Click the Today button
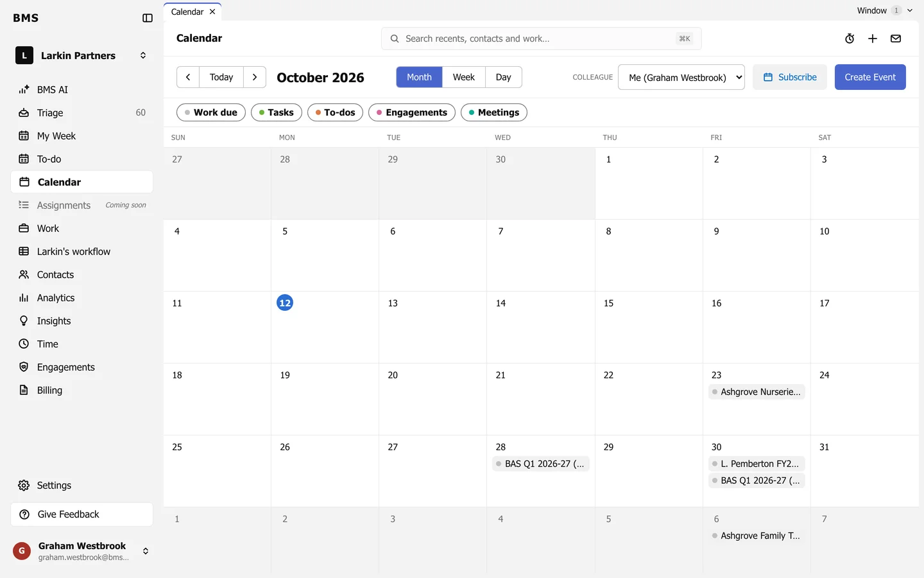Screen dimensions: 924x578 pyautogui.click(x=221, y=77)
